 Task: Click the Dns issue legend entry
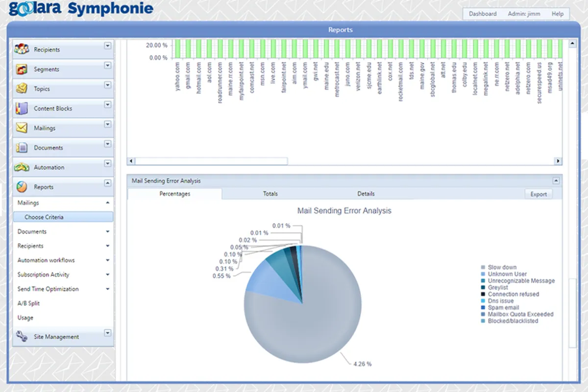497,301
